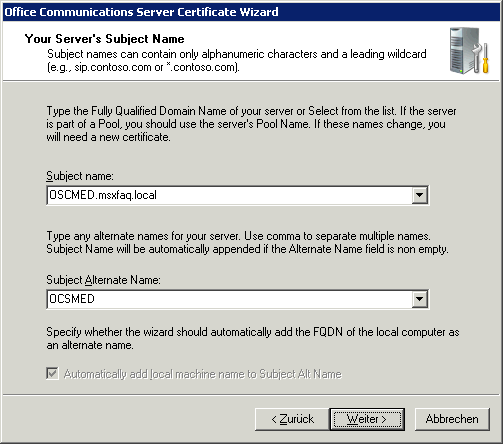Click the Office Communications Server Certificate Wizard title bar
This screenshot has width=503, height=444.
[x=251, y=12]
